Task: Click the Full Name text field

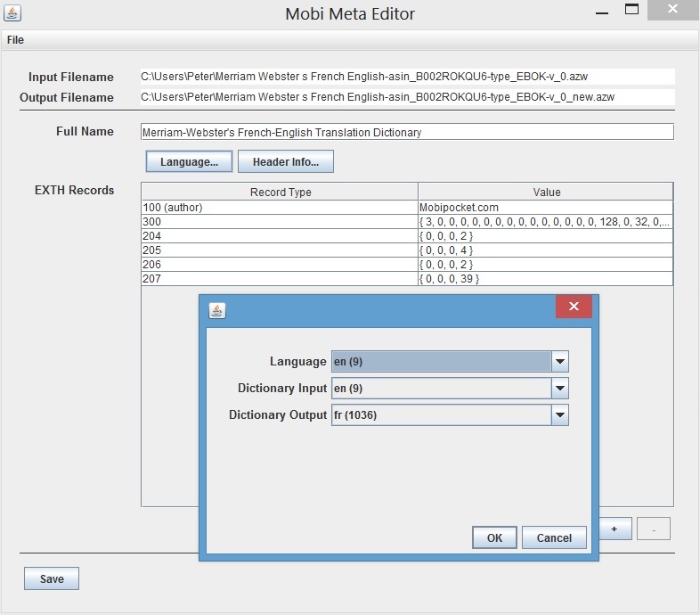Action: tap(407, 132)
